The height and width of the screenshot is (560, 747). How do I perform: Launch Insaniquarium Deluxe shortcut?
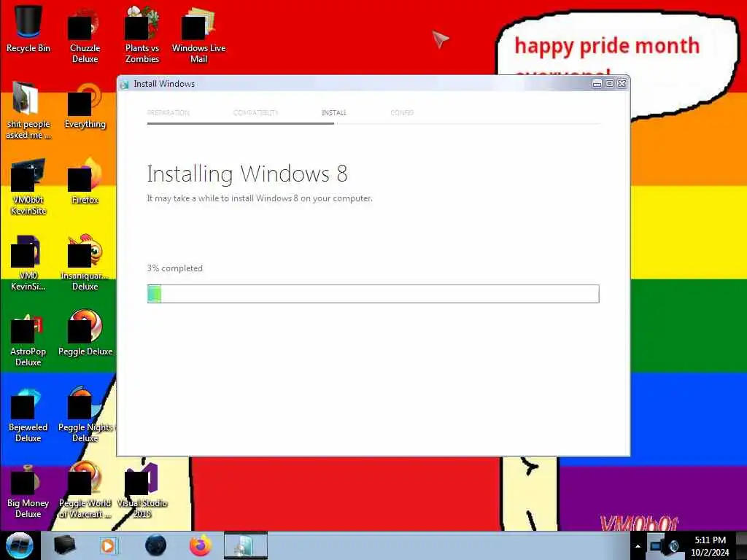click(x=85, y=262)
